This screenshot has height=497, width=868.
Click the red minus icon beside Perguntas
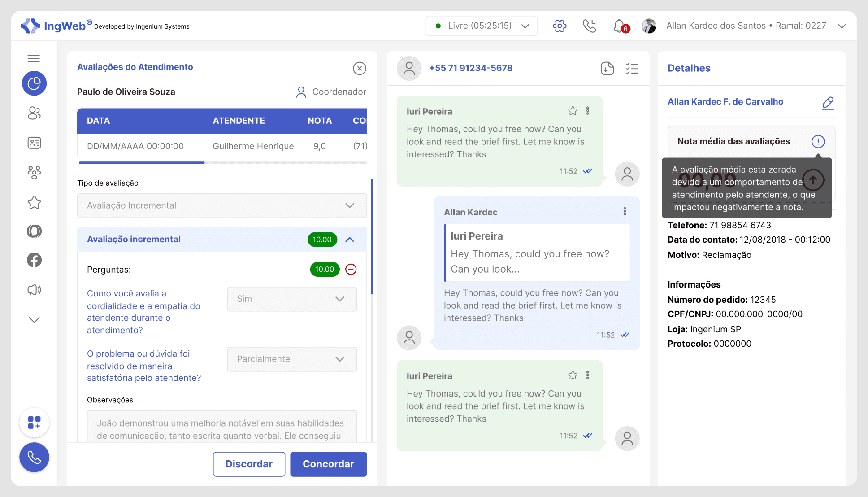coord(351,269)
